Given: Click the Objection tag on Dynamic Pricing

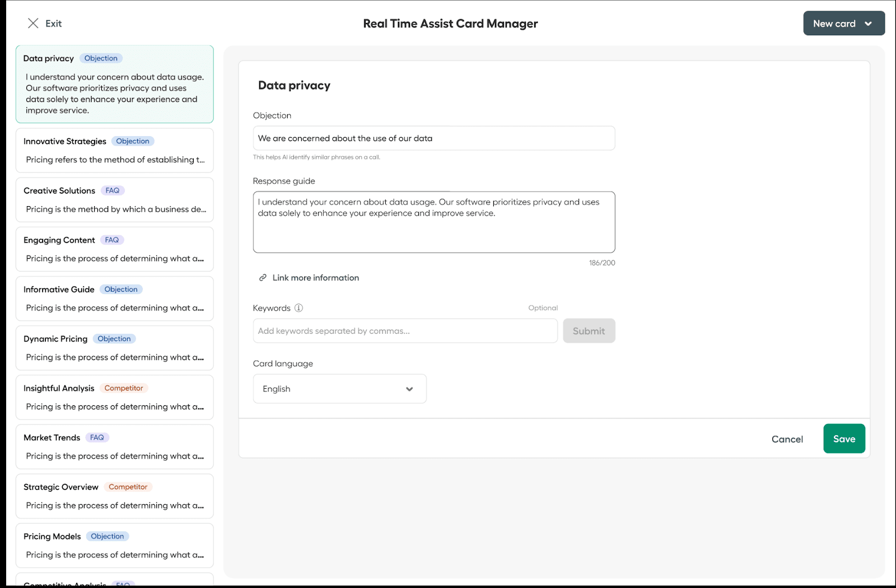Looking at the screenshot, I should tap(114, 339).
